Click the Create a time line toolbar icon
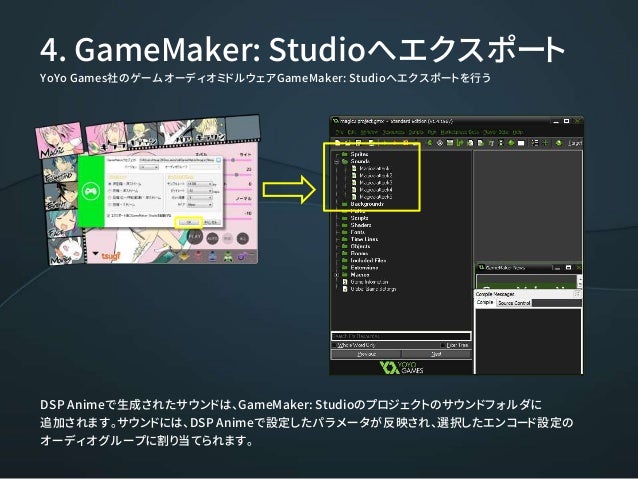This screenshot has width=638, height=479. [x=501, y=143]
